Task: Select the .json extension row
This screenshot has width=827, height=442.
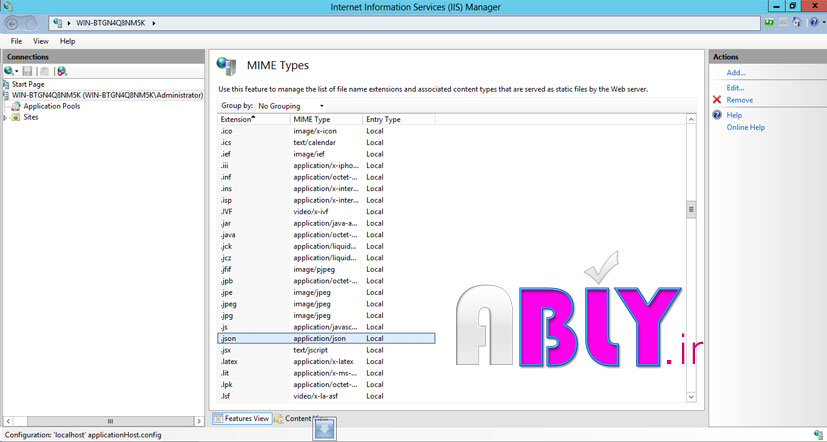Action: pos(326,339)
